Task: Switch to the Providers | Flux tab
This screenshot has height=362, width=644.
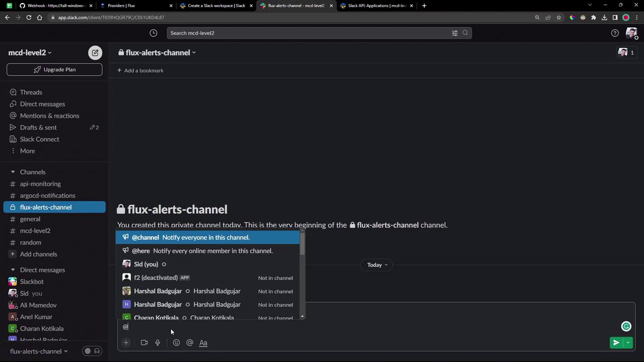Action: coord(135,6)
